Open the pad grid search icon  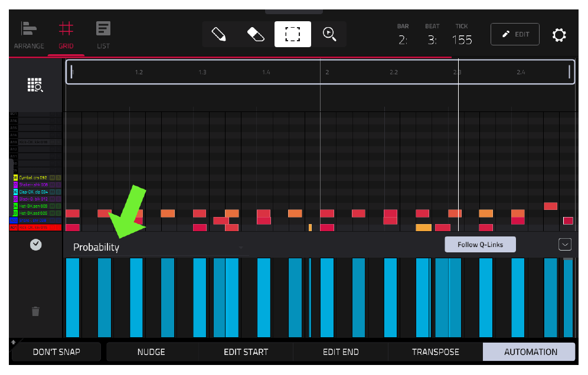[35, 85]
